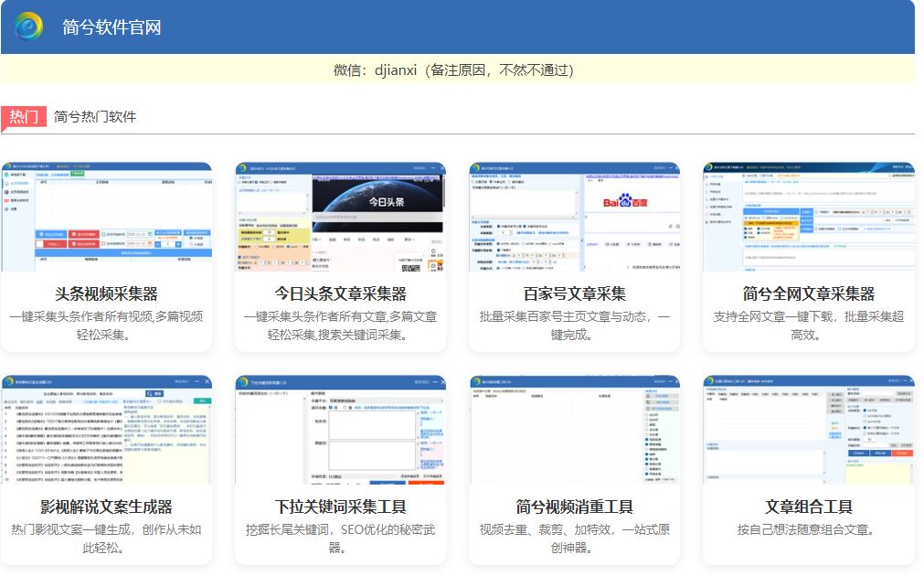924x576 pixels.
Task: Click the red 热门 tag badge
Action: click(24, 117)
